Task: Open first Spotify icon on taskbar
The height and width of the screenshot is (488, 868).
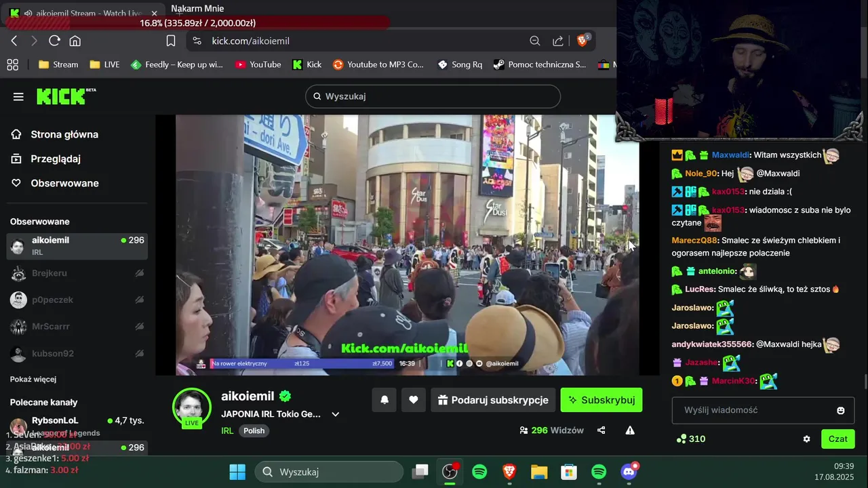Action: click(479, 472)
